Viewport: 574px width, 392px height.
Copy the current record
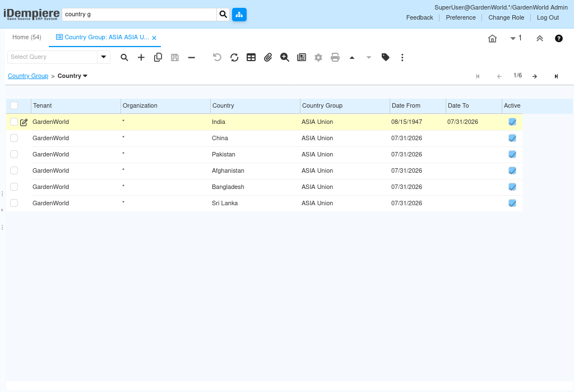[x=158, y=58]
